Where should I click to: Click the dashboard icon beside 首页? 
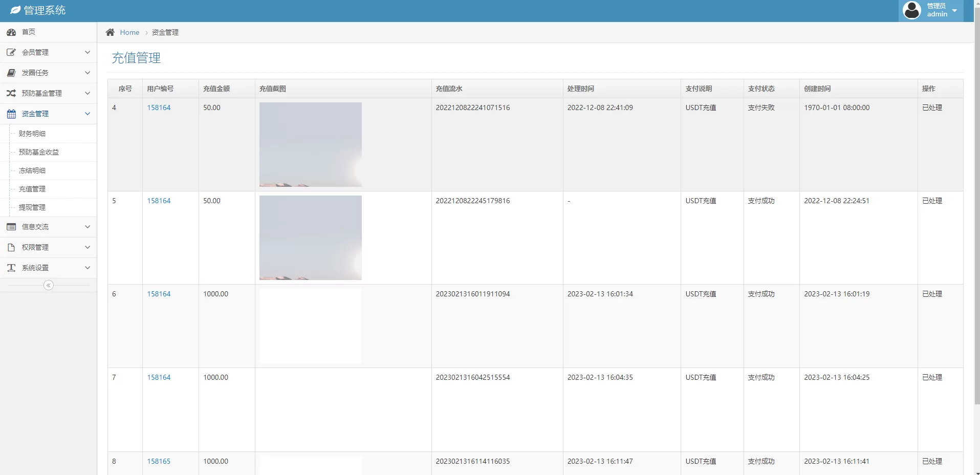(11, 32)
